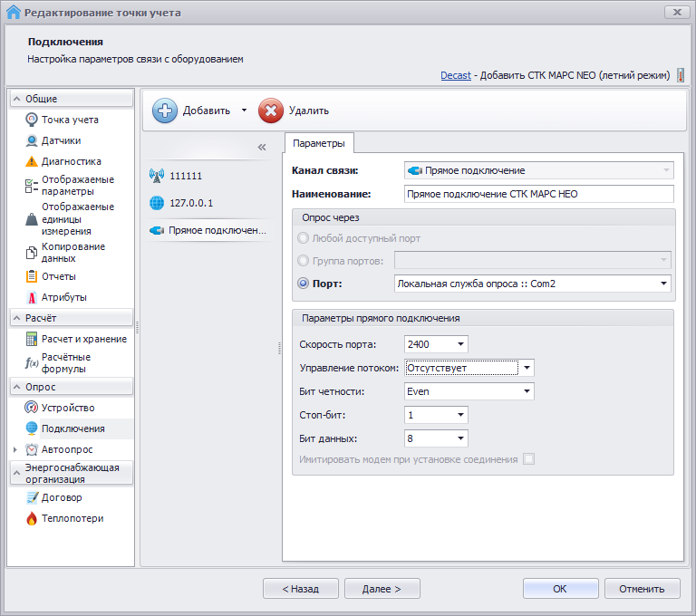Click the Далее > button
This screenshot has height=616, width=696.
[382, 589]
